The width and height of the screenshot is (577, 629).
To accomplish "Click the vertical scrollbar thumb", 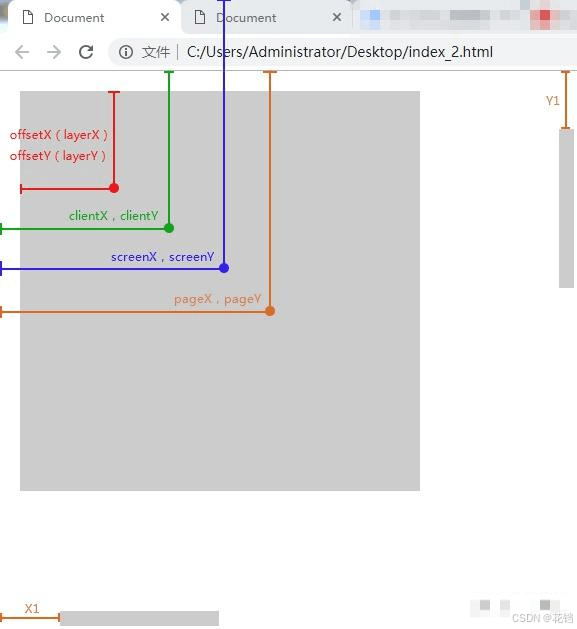I will pos(566,208).
